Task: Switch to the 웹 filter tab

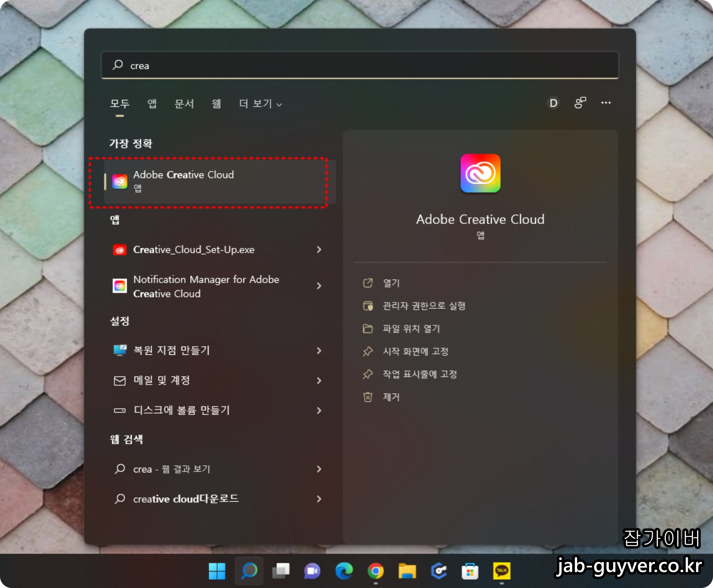Action: [216, 104]
